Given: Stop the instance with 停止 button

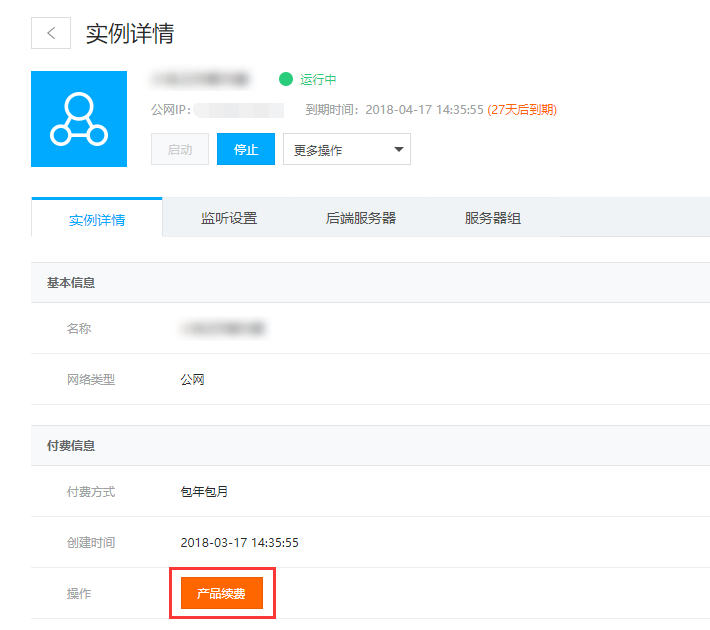Looking at the screenshot, I should (x=246, y=149).
